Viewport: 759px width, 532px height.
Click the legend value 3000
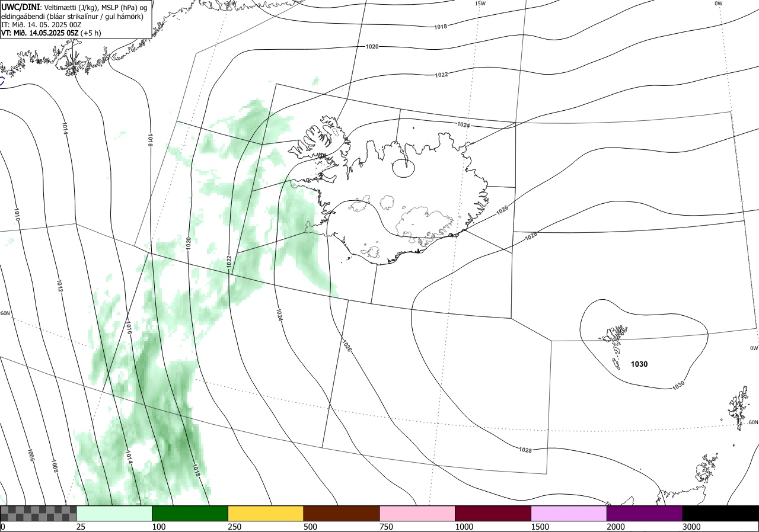tap(691, 527)
